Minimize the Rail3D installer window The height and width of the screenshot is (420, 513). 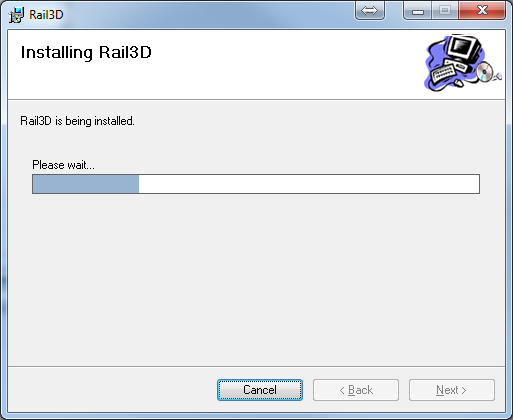coord(418,10)
